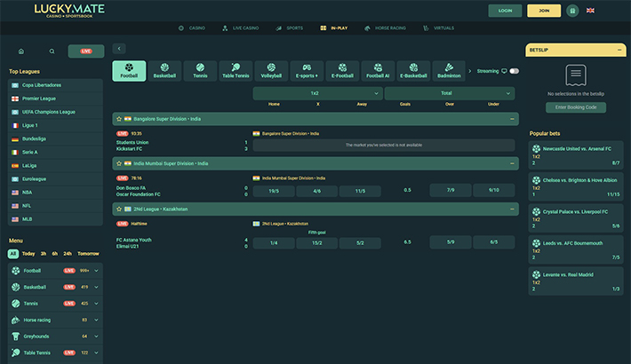Select the Table Tennis sport icon
This screenshot has width=631, height=364.
236,71
